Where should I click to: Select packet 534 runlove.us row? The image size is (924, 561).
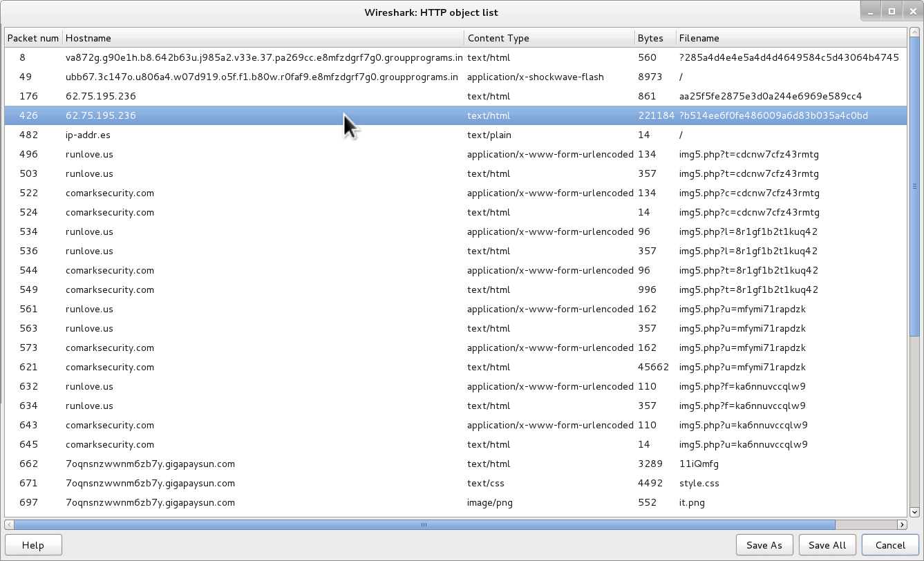click(x=455, y=231)
